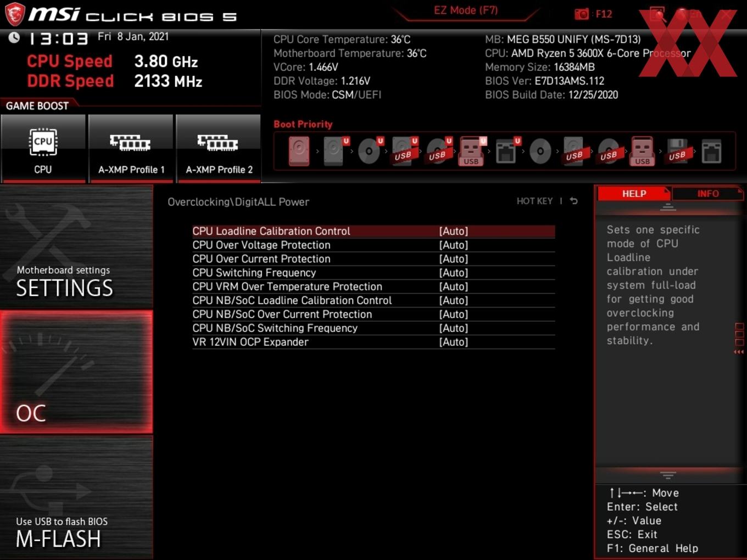Open CPU Over Current Protection Auto value
The height and width of the screenshot is (560, 747).
454,259
